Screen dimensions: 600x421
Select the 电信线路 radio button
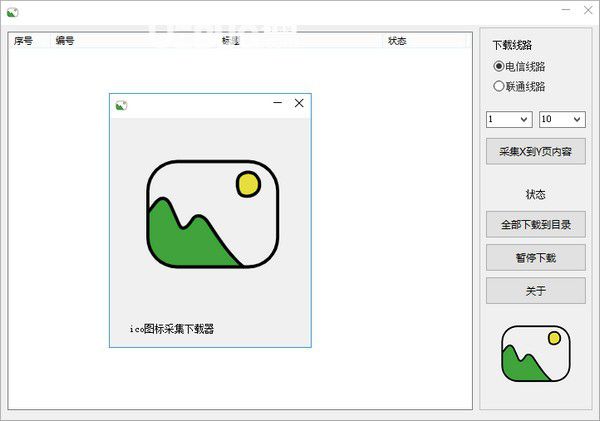[x=519, y=67]
